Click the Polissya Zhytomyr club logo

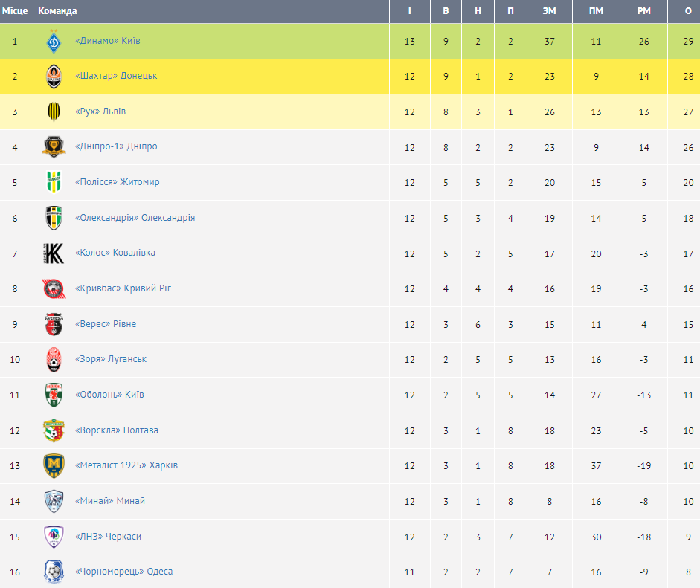click(x=54, y=182)
